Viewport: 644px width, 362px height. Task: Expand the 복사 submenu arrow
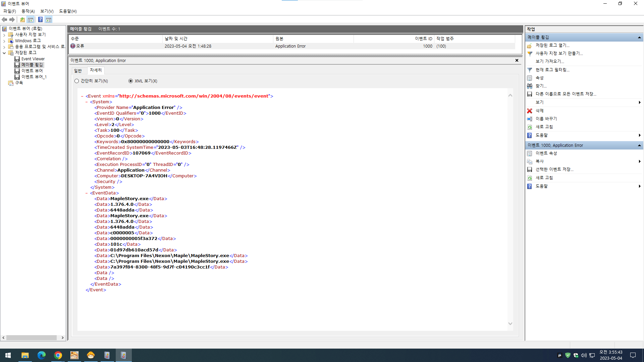[640, 162]
